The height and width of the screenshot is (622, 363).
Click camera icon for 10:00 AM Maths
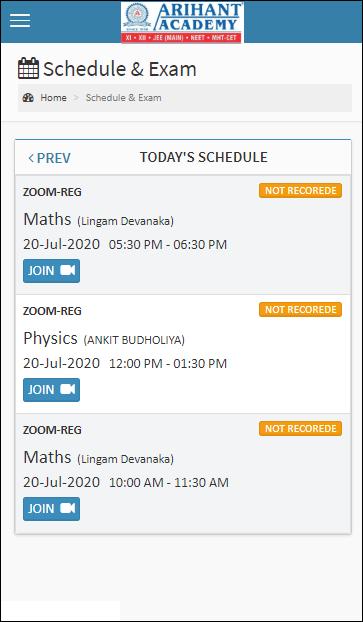[x=67, y=509]
